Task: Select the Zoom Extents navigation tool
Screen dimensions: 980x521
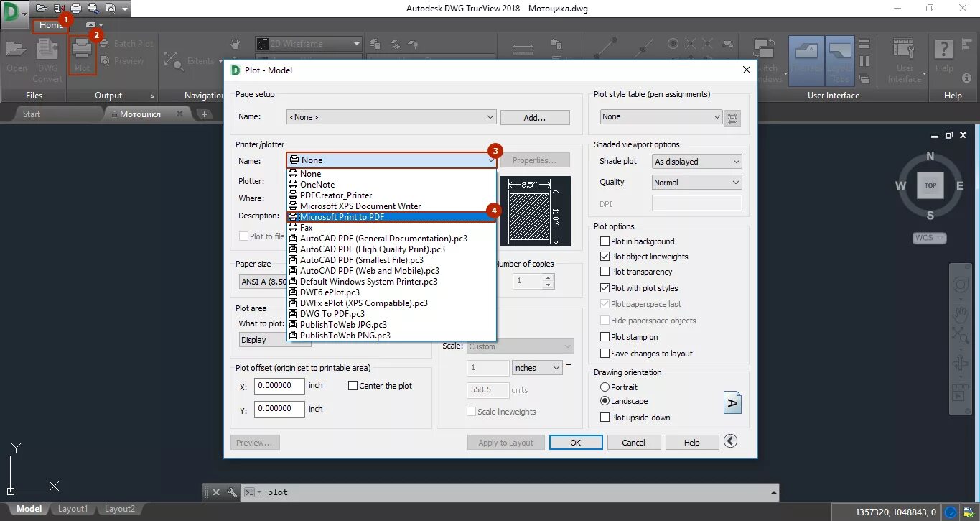Action: point(190,61)
